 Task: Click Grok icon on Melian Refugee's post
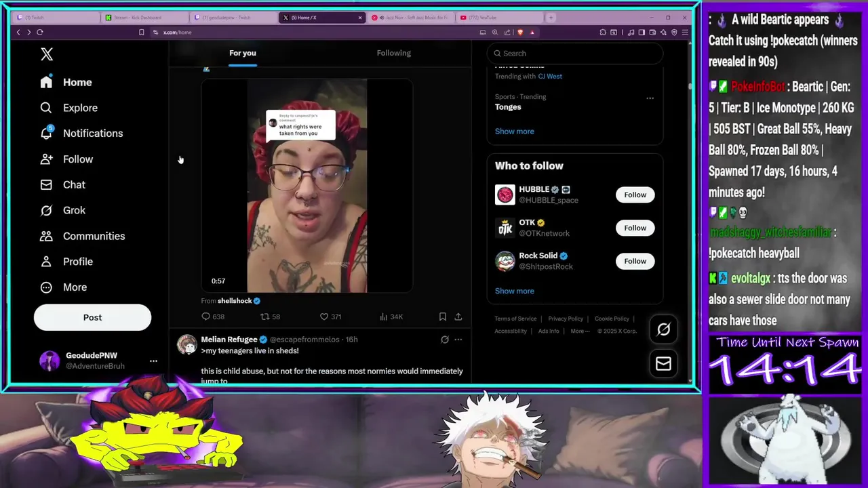click(445, 340)
